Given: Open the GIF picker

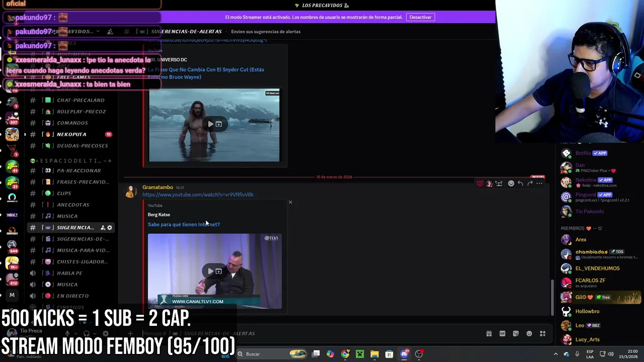Looking at the screenshot, I should tap(502, 333).
